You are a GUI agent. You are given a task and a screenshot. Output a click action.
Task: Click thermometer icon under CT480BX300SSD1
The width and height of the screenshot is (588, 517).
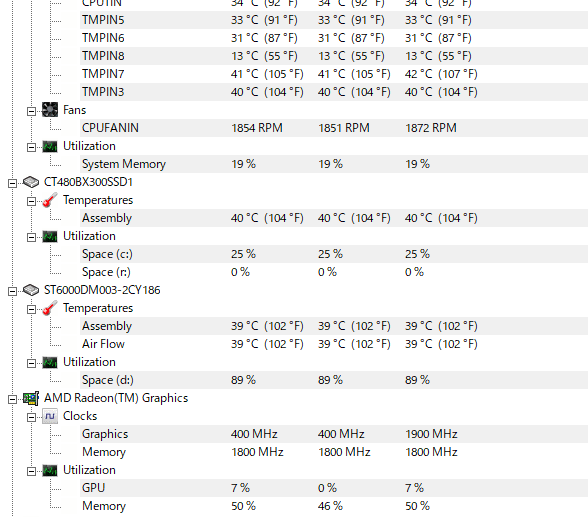click(50, 200)
